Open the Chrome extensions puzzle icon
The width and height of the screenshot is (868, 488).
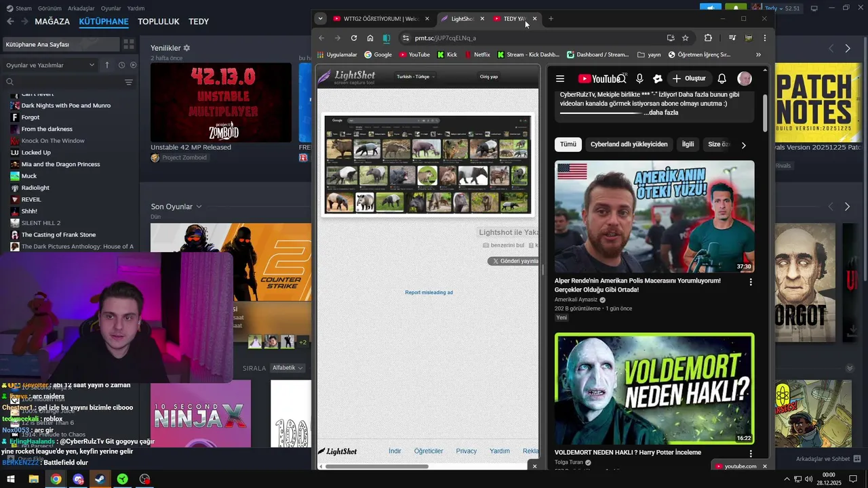coord(708,38)
